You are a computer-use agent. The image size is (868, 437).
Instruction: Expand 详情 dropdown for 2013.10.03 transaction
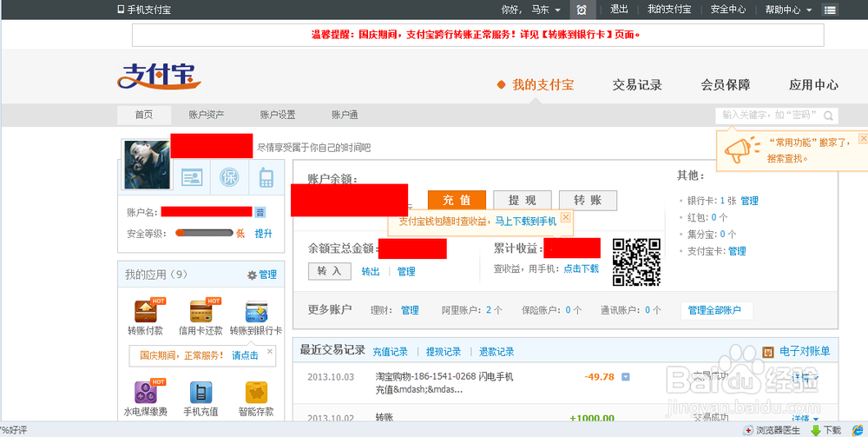click(806, 377)
